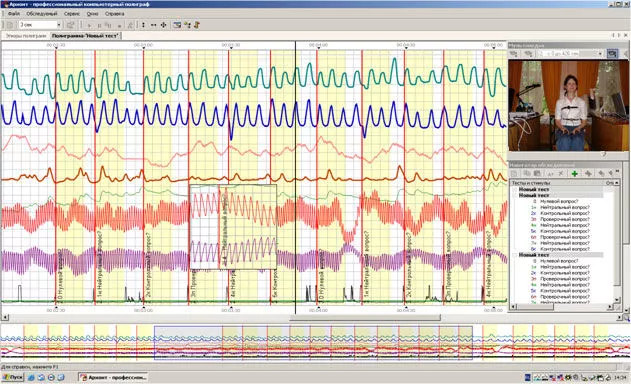Screen dimensions: 631x384
Task: Click the Опи column header
Action: (610, 183)
